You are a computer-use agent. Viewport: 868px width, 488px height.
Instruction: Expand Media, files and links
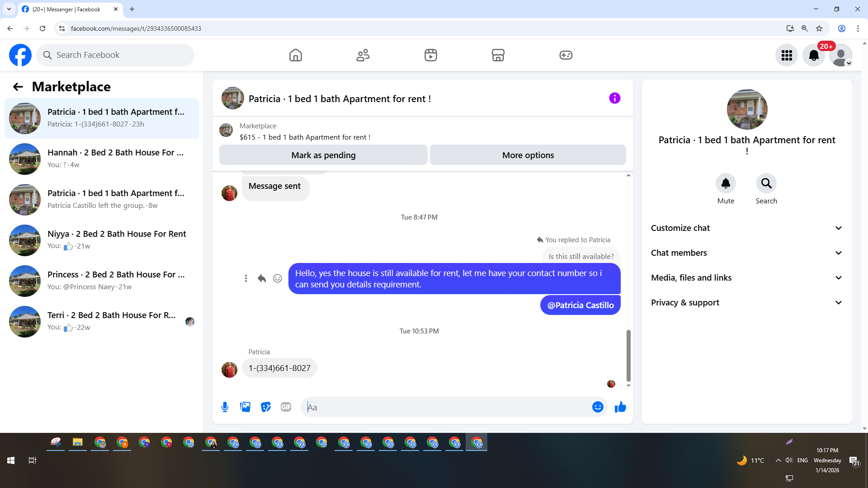click(x=747, y=278)
